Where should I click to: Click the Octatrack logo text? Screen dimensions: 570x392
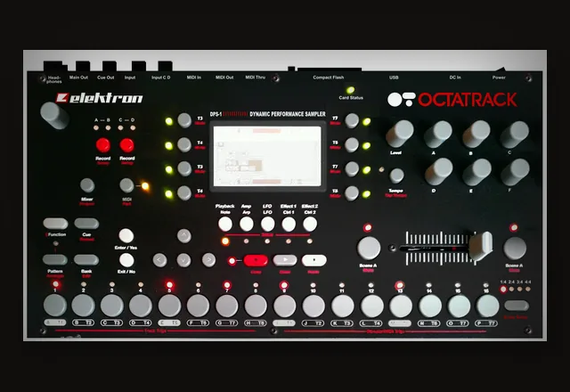point(468,100)
